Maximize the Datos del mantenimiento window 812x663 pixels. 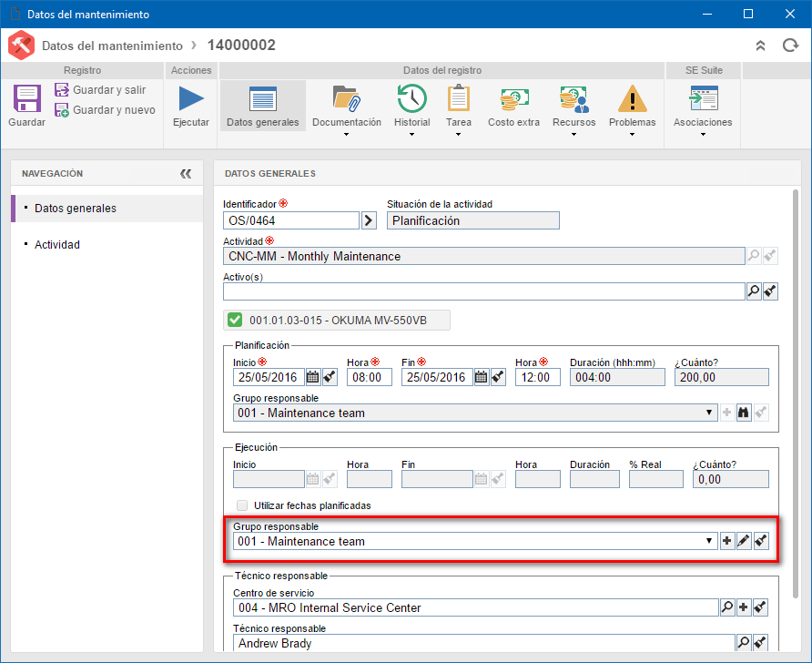pyautogui.click(x=748, y=14)
